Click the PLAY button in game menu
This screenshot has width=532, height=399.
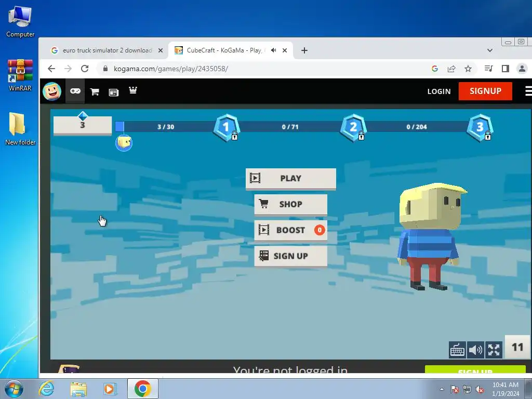tap(291, 179)
